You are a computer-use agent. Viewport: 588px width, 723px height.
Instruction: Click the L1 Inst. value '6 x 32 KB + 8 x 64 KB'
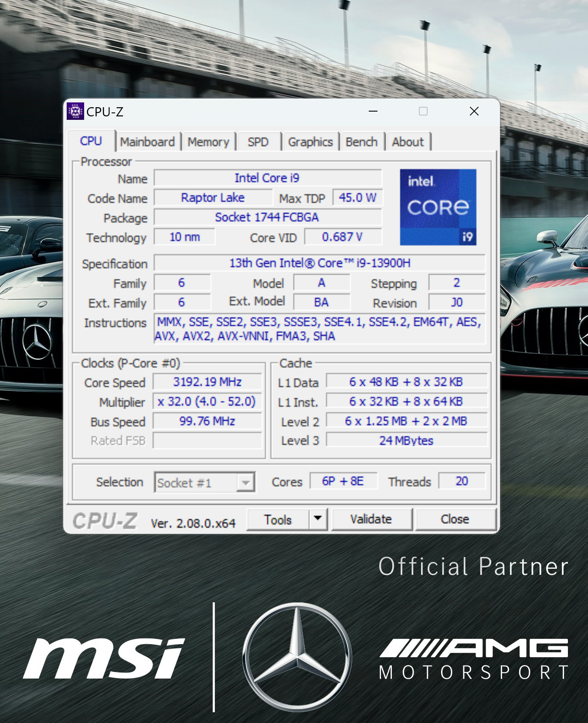point(407,401)
